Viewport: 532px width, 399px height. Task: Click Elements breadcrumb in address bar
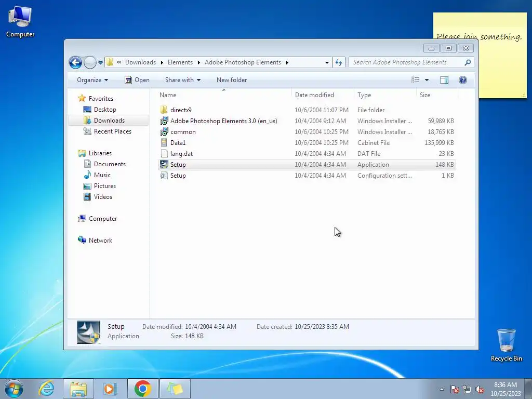click(180, 62)
